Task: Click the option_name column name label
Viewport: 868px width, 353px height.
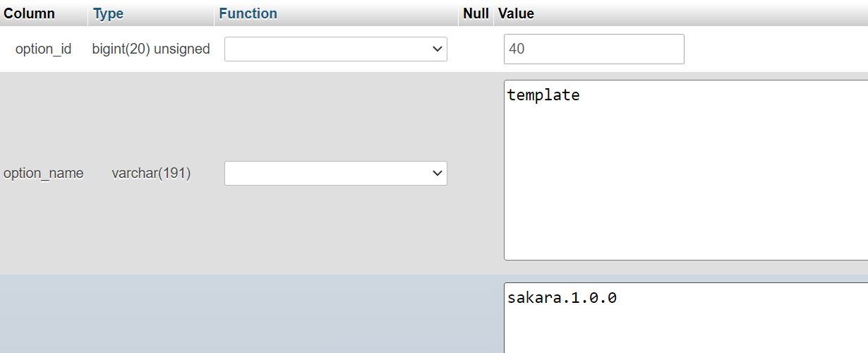Action: [x=43, y=173]
